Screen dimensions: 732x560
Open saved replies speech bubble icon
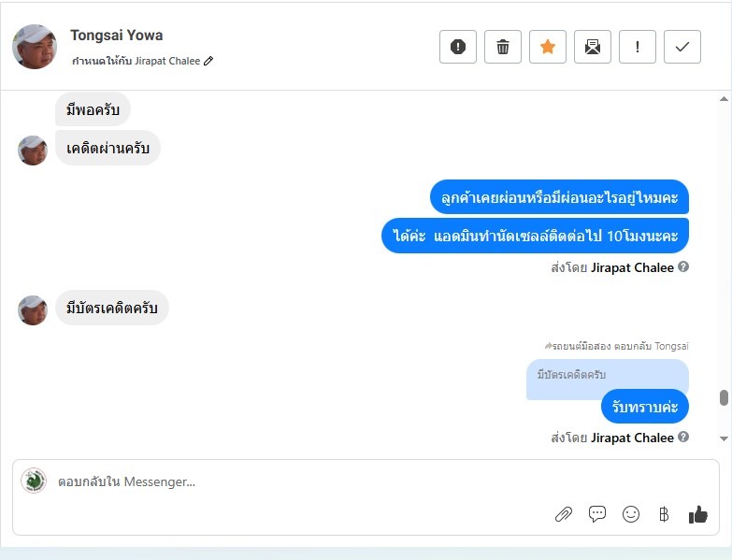coord(597,514)
